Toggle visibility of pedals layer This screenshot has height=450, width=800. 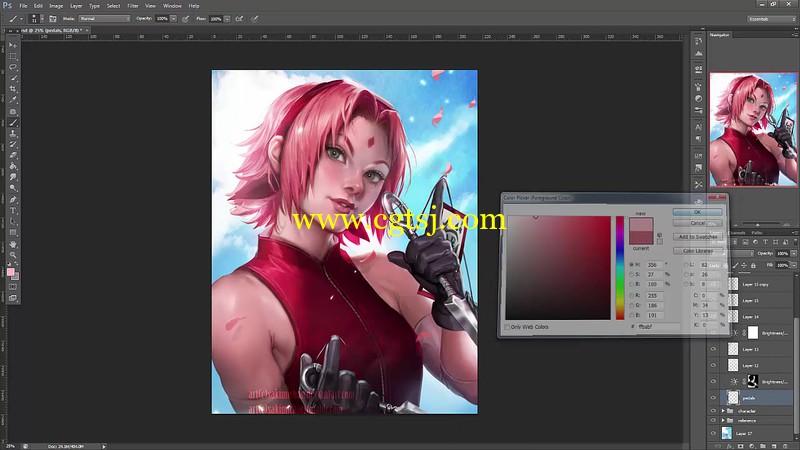713,397
